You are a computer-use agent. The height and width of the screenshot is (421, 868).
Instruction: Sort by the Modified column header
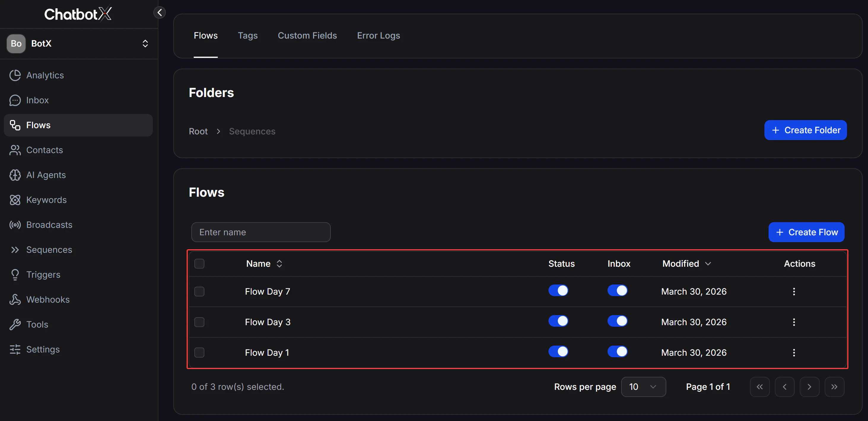pyautogui.click(x=687, y=263)
